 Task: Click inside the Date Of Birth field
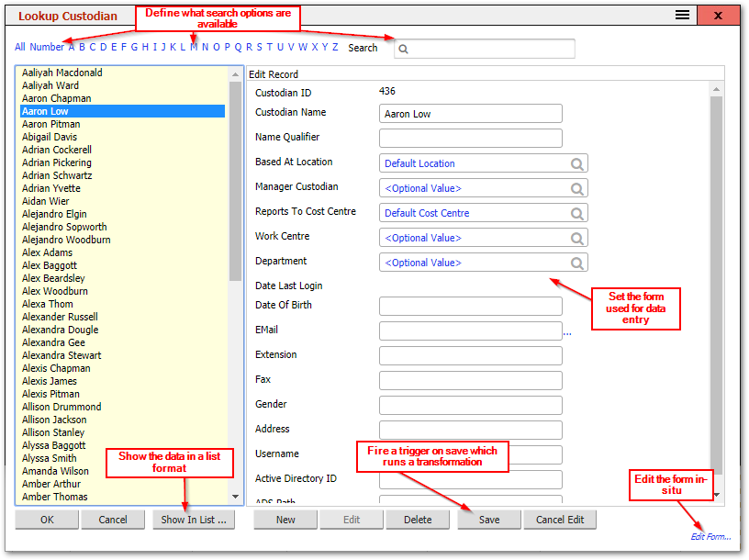pos(470,306)
